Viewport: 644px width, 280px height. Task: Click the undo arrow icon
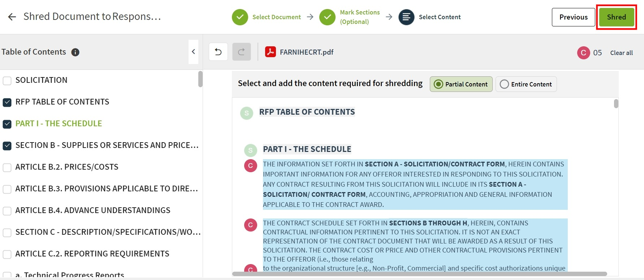click(x=218, y=52)
